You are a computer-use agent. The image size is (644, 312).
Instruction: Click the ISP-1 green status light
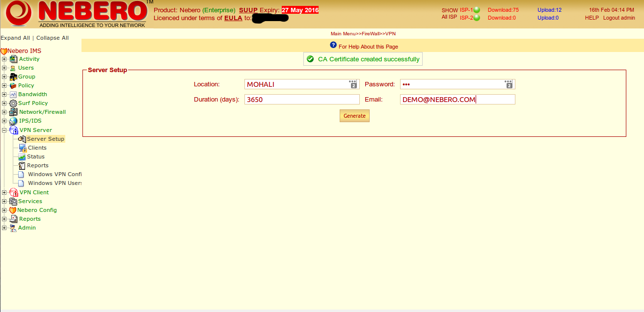point(477,10)
